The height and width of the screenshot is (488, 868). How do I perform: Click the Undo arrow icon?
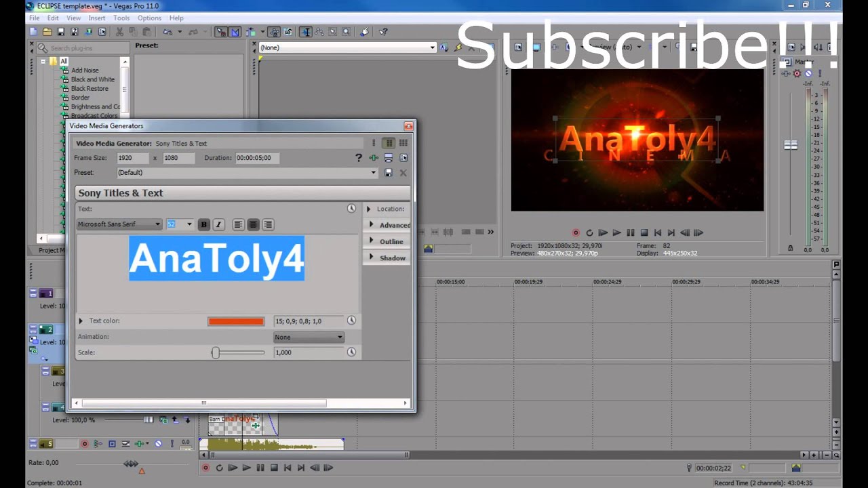tap(167, 31)
